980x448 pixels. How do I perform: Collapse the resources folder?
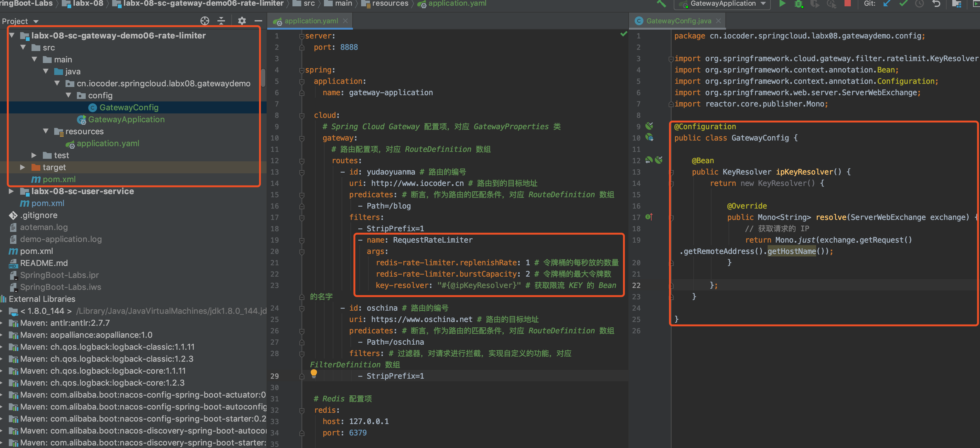point(46,131)
